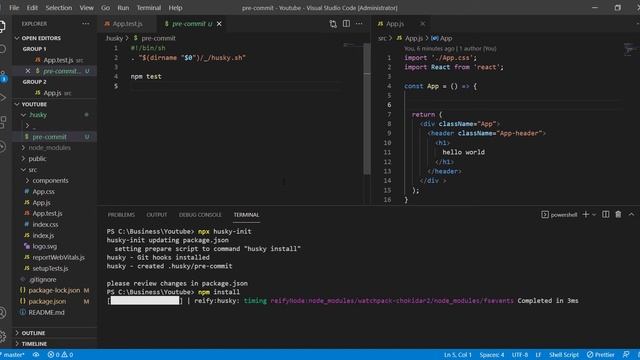Open editor More Actions ellipsis
Image resolution: width=640 pixels, height=360 pixels.
point(359,24)
